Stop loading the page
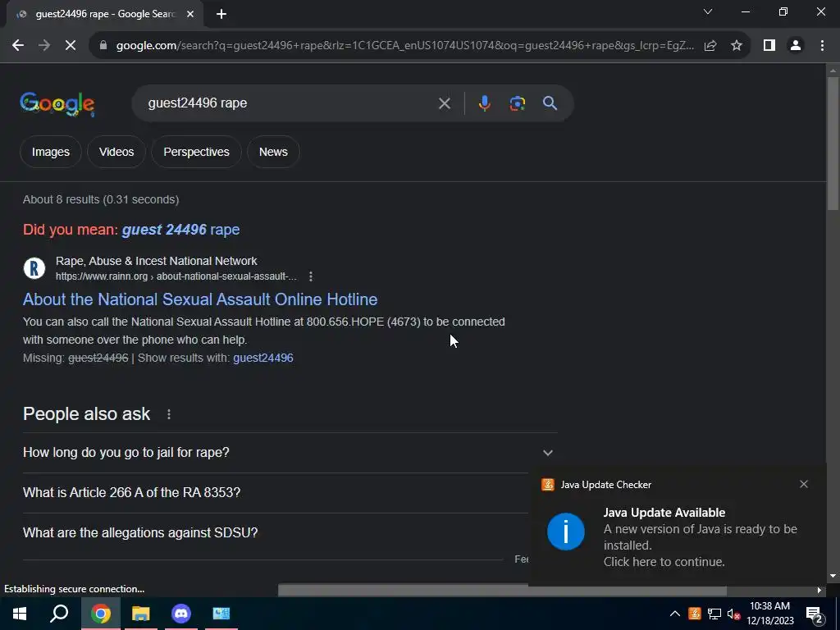 [71, 46]
